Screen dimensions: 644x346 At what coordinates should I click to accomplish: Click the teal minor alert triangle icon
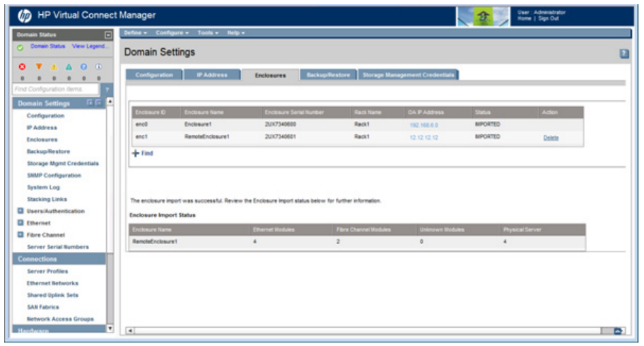click(69, 67)
